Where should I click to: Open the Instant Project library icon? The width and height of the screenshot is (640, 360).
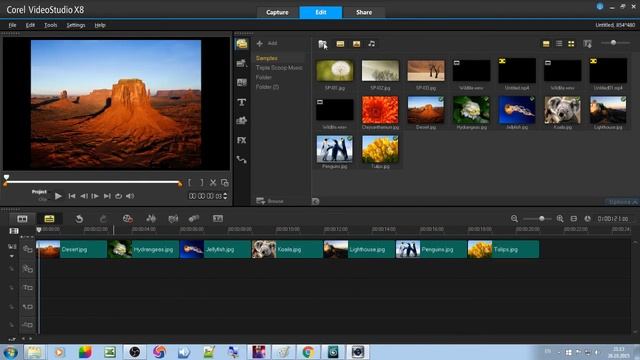coord(242,63)
